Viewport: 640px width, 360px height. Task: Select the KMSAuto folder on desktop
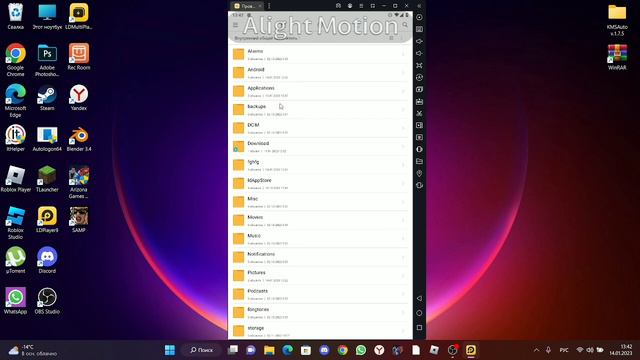617,20
